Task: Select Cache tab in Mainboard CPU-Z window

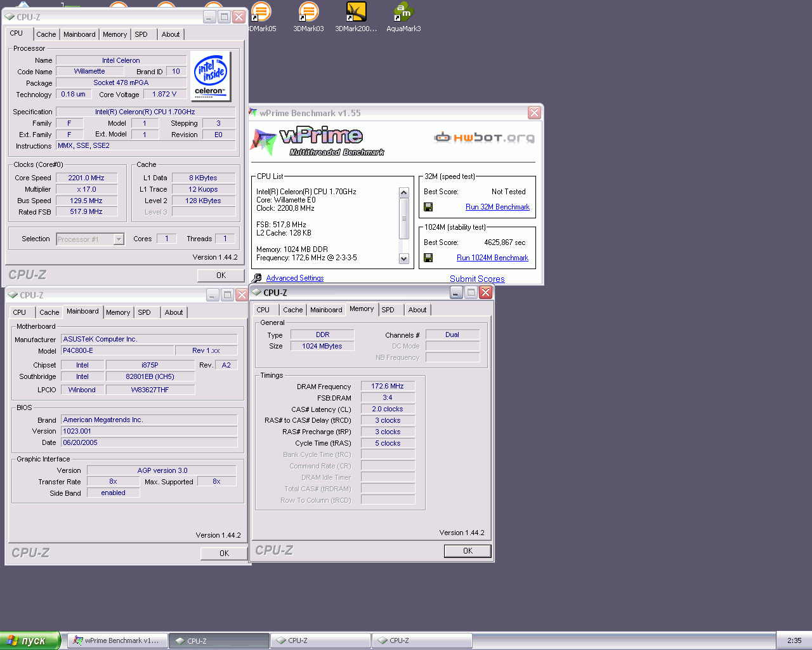Action: pos(49,312)
